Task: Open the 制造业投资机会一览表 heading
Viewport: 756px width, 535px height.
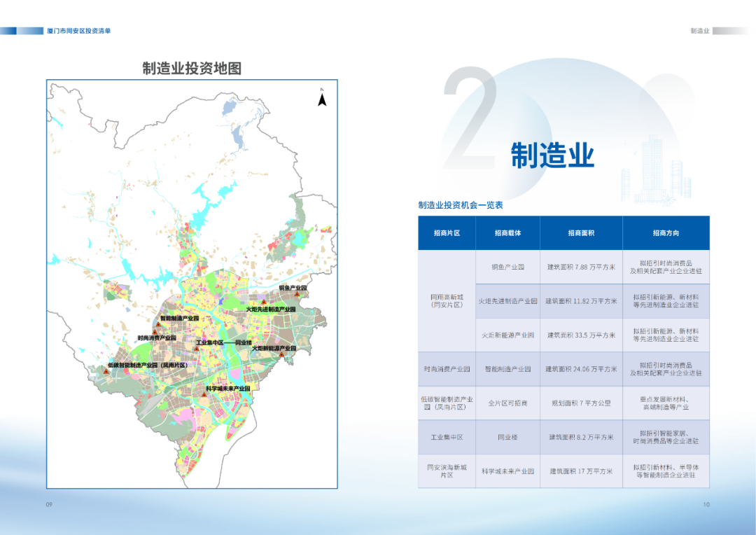Action: coord(462,205)
